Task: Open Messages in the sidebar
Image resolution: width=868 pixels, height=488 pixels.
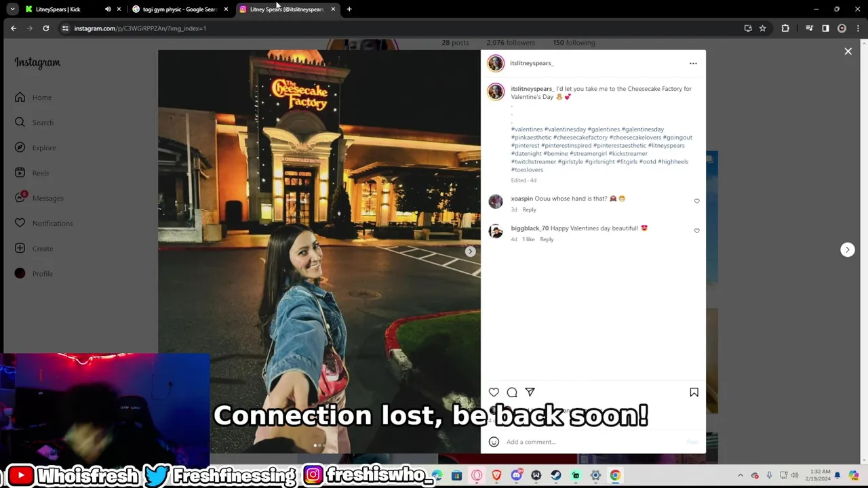Action: click(x=39, y=198)
